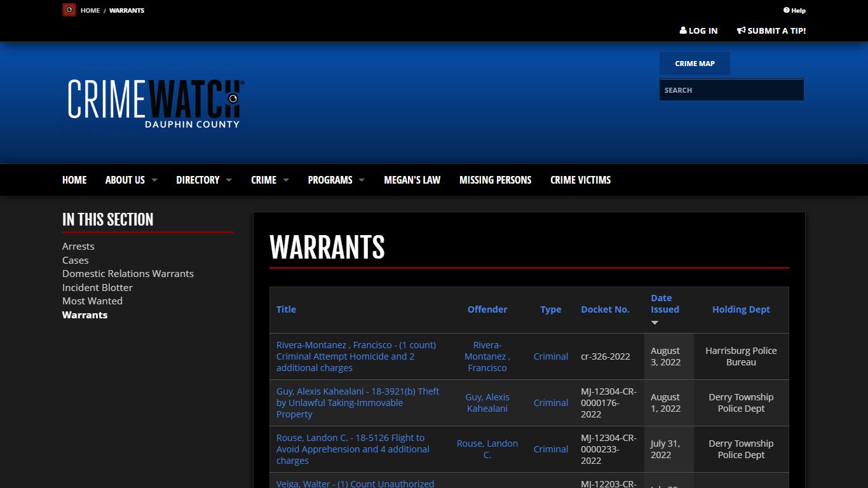868x488 pixels.
Task: Select HOME in main navigation
Action: (74, 180)
